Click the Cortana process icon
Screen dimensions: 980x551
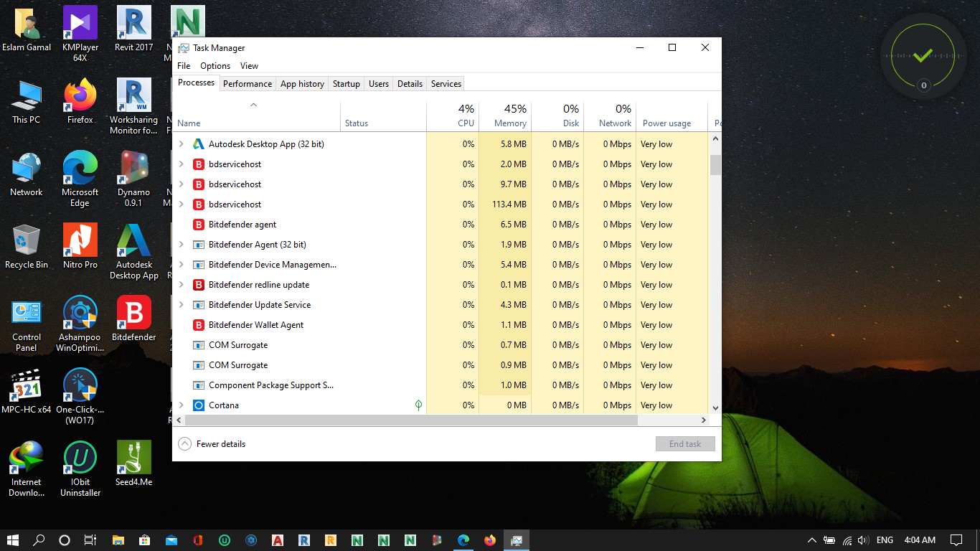pyautogui.click(x=199, y=405)
